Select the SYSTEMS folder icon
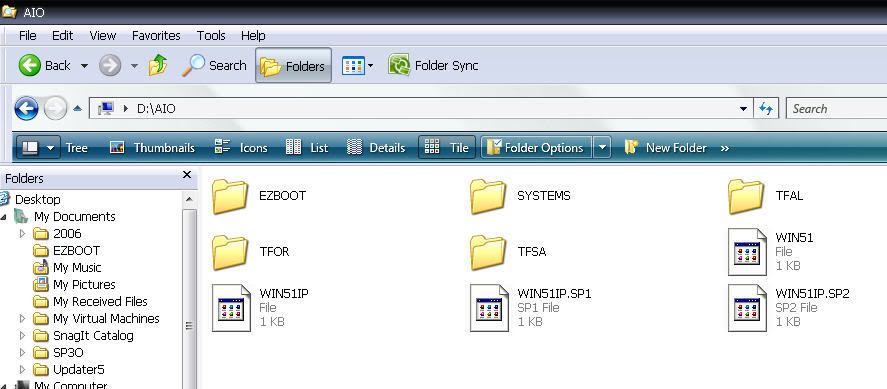This screenshot has width=887, height=389. pyautogui.click(x=488, y=196)
